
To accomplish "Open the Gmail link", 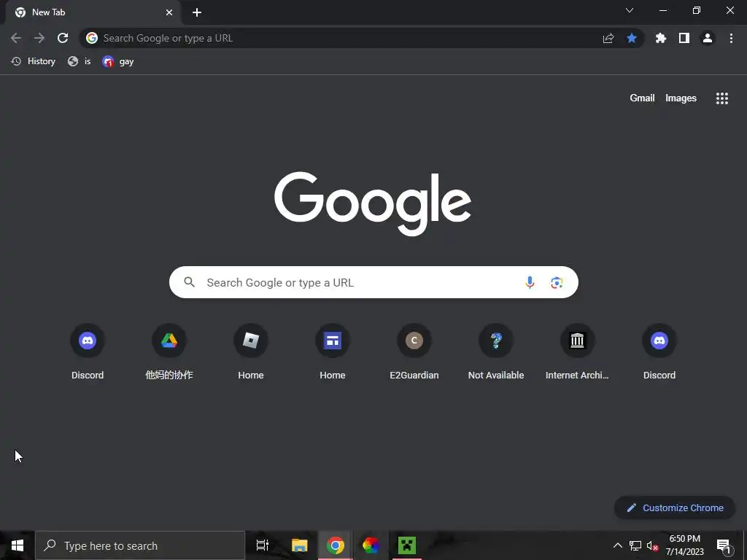I will [x=642, y=98].
